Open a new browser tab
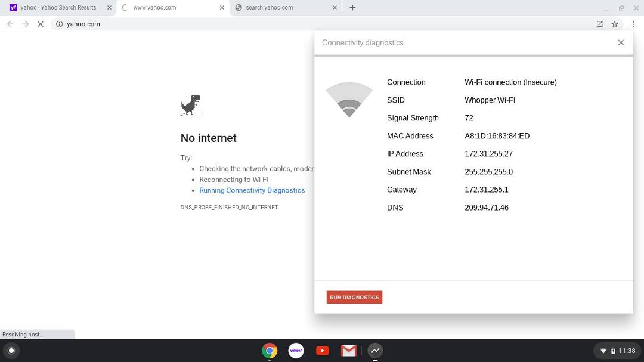 click(x=352, y=7)
